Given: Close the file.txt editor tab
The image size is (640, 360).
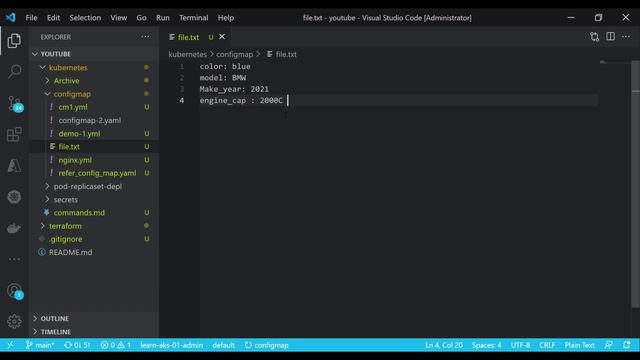Looking at the screenshot, I should click(x=222, y=37).
